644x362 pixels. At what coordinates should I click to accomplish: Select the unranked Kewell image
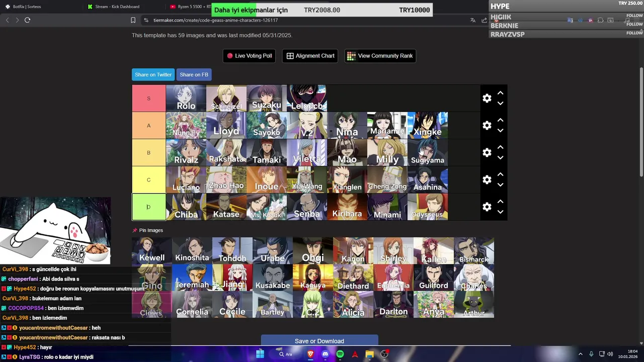(x=152, y=251)
